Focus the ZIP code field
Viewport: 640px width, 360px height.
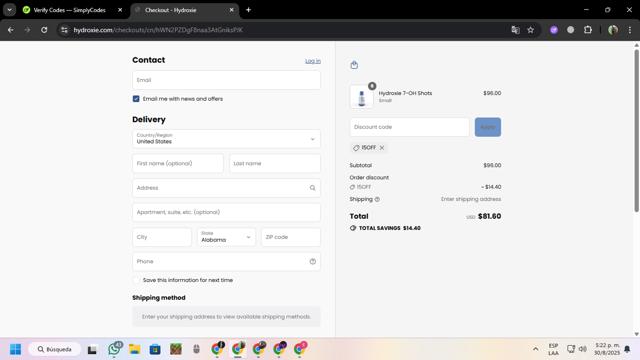291,237
